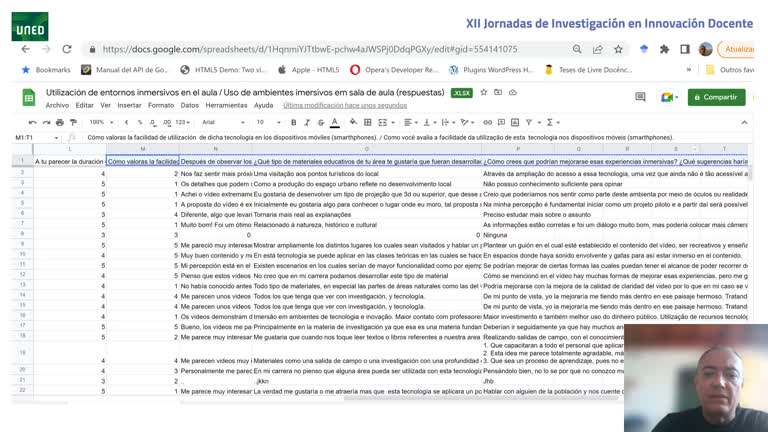Click the Redo icon in Sheets toolbar
Image resolution: width=768 pixels, height=432 pixels.
[46, 122]
